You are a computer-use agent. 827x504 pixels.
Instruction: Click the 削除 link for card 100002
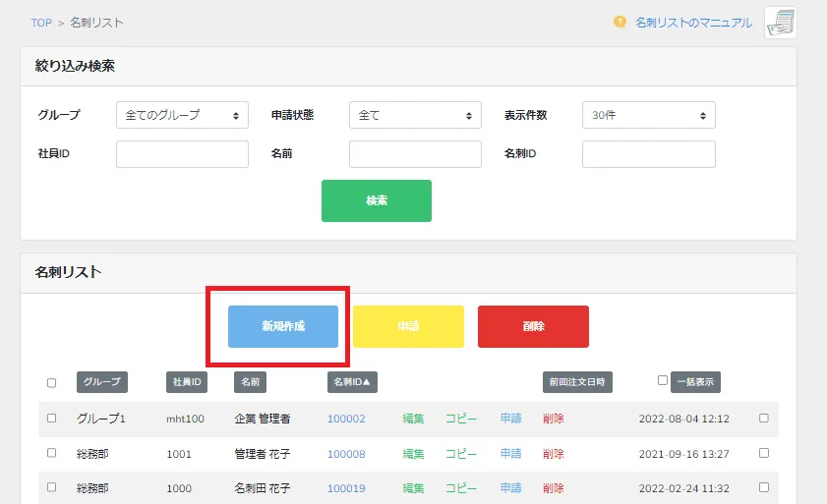[554, 419]
